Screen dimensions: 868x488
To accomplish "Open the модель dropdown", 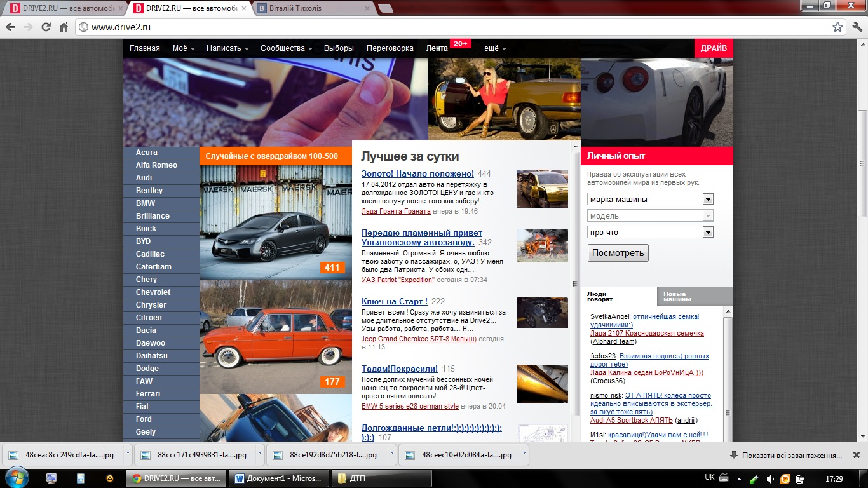I will 650,215.
